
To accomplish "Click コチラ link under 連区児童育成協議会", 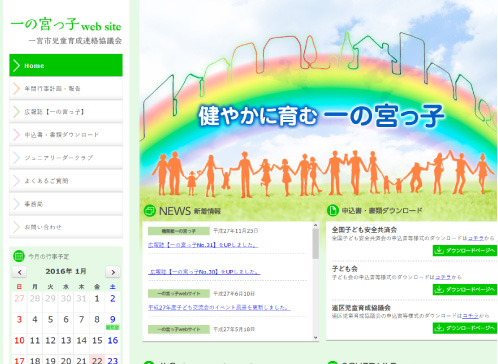I will (x=470, y=315).
